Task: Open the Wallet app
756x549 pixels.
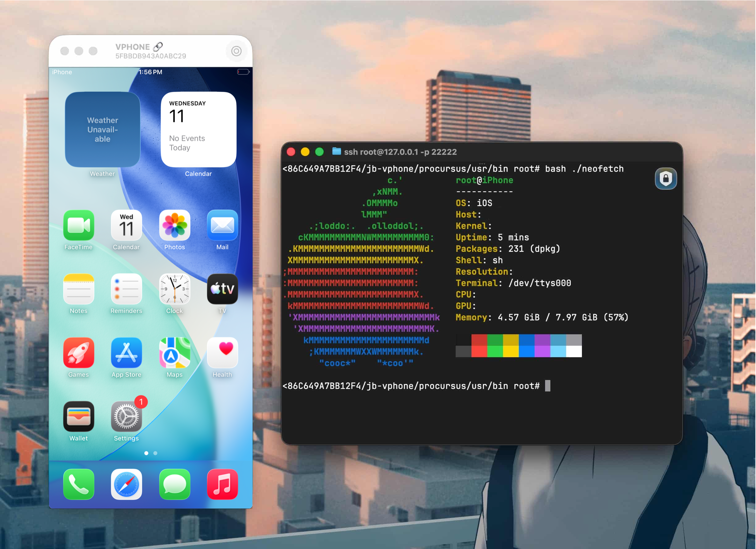Action: (x=79, y=417)
